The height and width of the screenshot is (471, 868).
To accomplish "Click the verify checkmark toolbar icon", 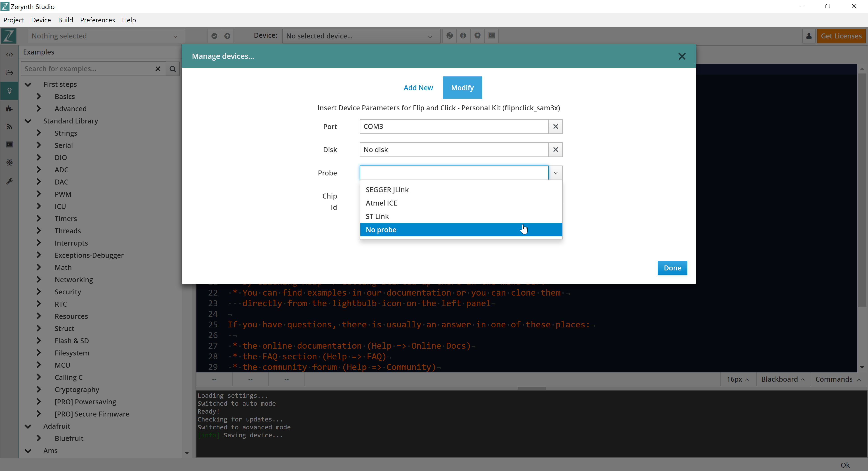I will (x=214, y=36).
